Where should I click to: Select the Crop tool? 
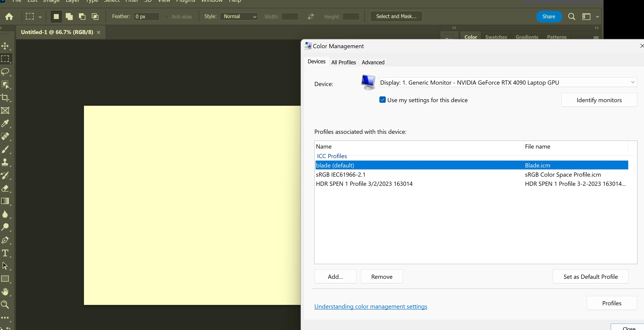tap(5, 97)
